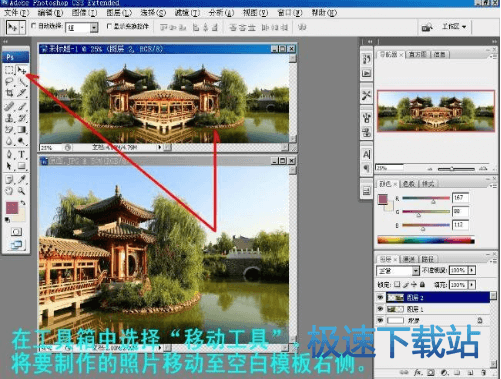Screen dimensions: 501x379
Task: Open opacity slider arrow in Layers panel
Action: [472, 270]
